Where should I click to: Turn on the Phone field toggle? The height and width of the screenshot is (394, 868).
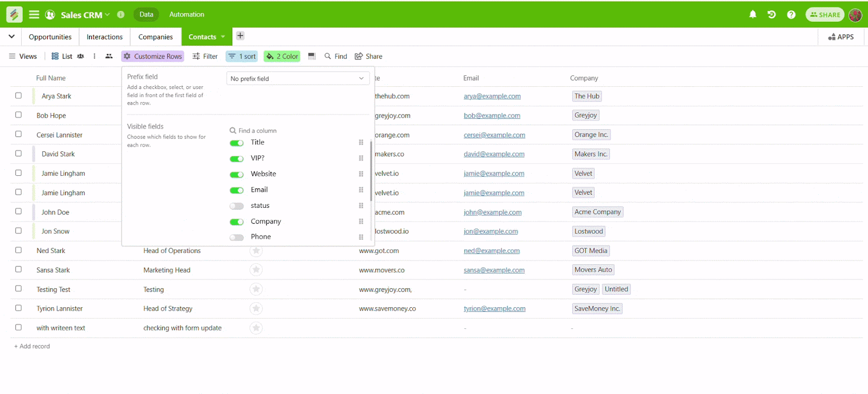(237, 237)
